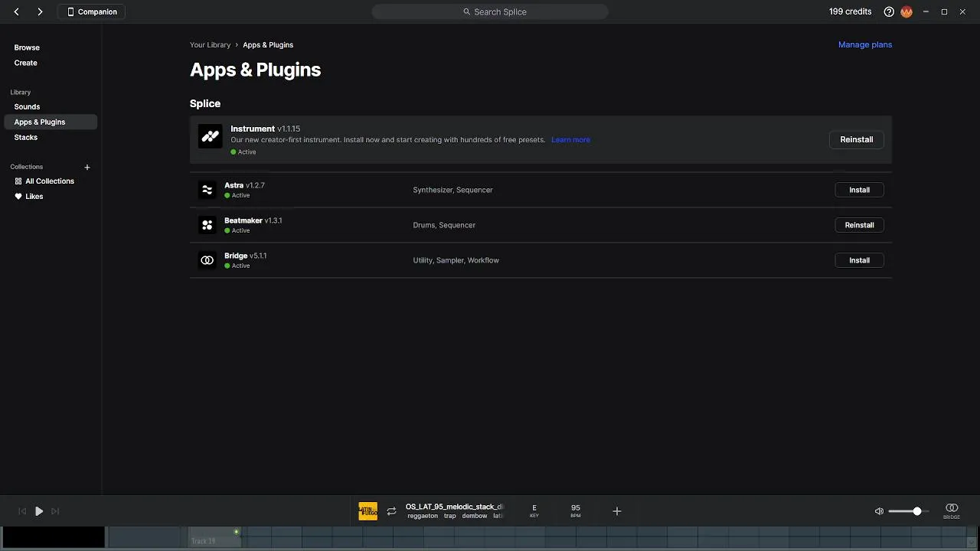Open Sounds in the Library
980x551 pixels.
tap(27, 106)
